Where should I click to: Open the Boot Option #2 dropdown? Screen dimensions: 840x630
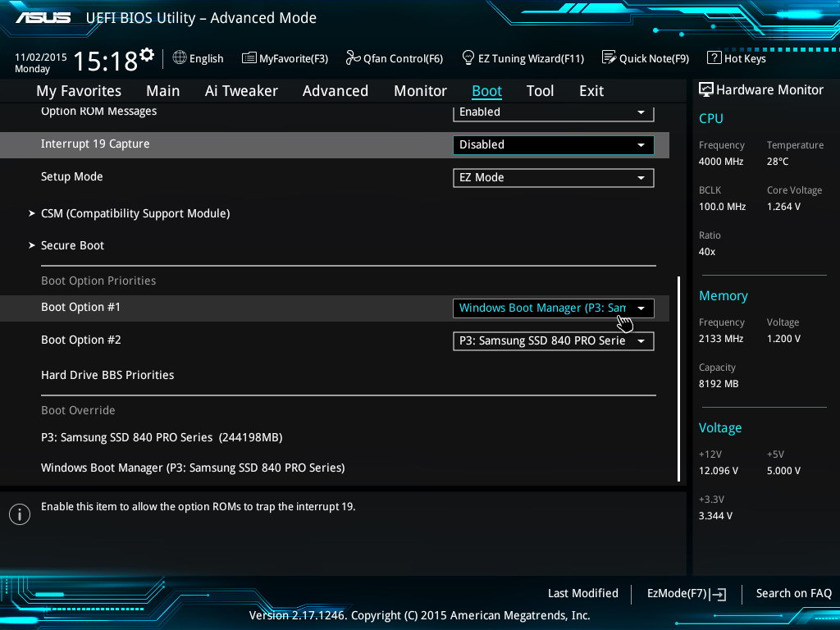pos(553,340)
